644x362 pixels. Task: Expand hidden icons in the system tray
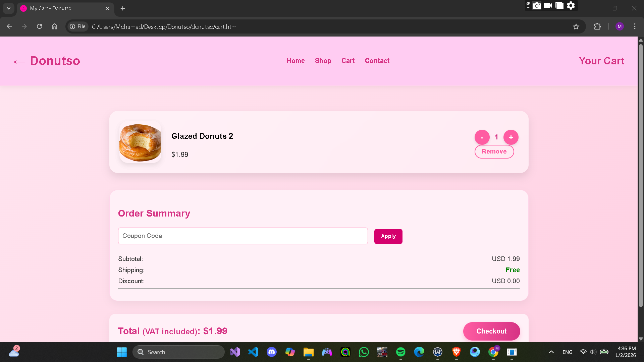(x=551, y=352)
